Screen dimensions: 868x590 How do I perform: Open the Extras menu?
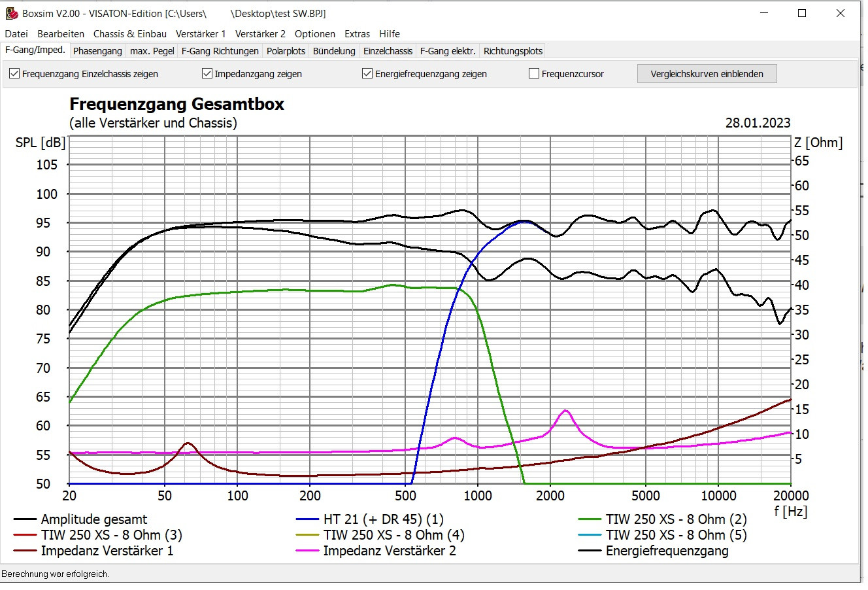357,34
